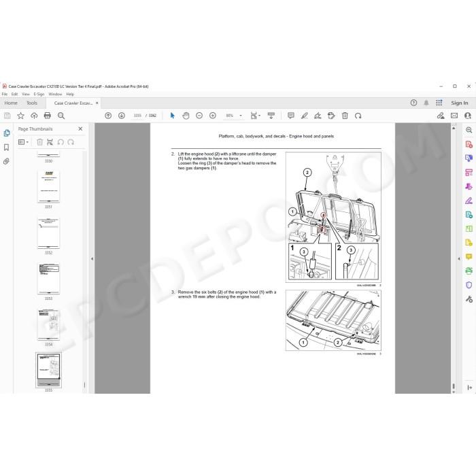This screenshot has width=476, height=476.
Task: Open the Help menu
Action: [70, 94]
